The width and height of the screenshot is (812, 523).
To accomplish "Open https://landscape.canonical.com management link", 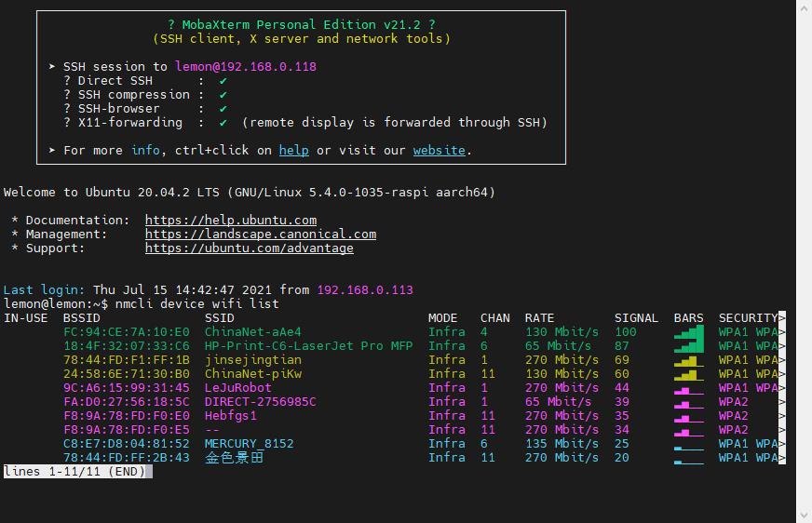I will pyautogui.click(x=261, y=234).
